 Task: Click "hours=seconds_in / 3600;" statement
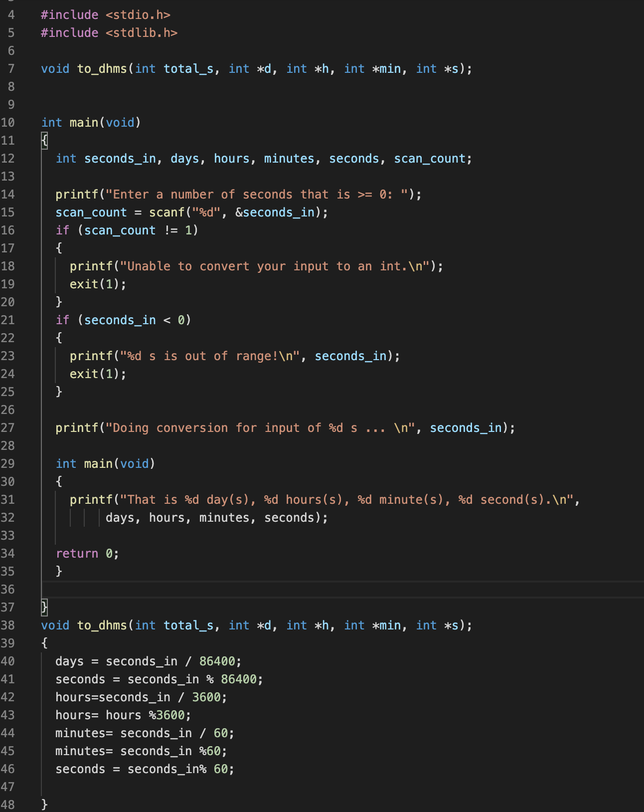pos(142,697)
